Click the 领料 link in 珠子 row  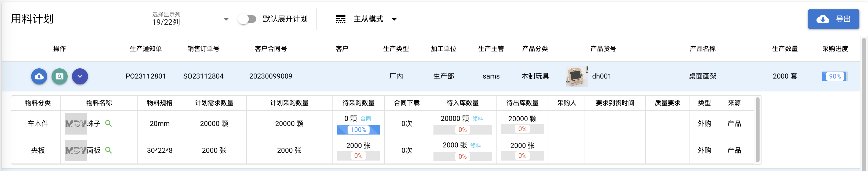click(477, 118)
